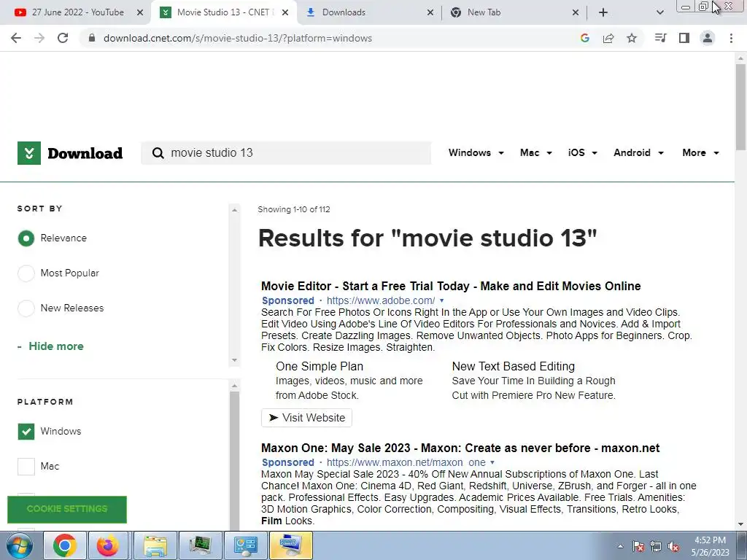The width and height of the screenshot is (747, 560).
Task: Open New Text Based Editing link
Action: coord(513,366)
